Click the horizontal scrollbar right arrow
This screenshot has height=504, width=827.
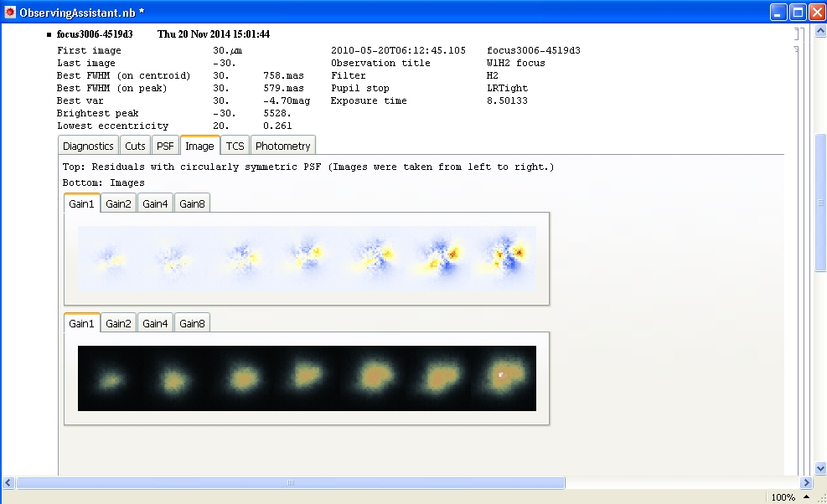[x=806, y=482]
